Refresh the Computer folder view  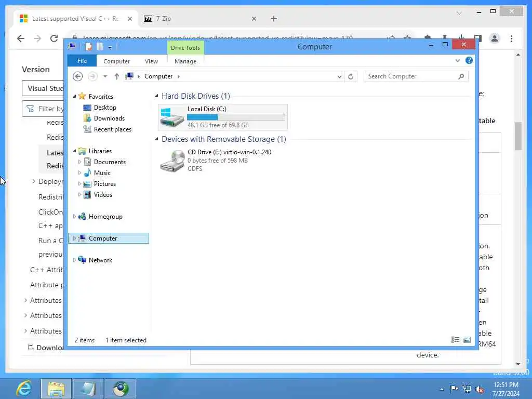click(351, 76)
